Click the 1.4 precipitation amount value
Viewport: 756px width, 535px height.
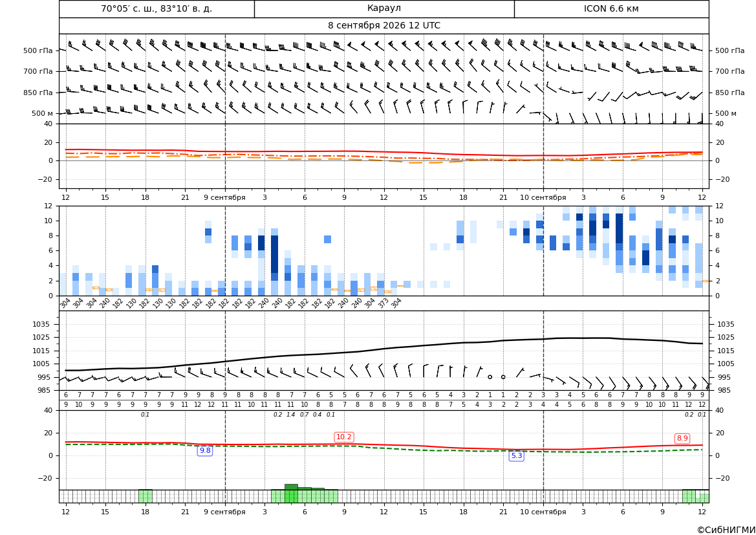(x=291, y=415)
